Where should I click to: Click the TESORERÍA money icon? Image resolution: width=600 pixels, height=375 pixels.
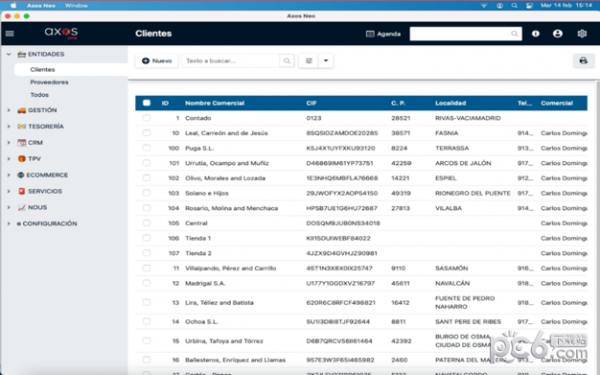[21, 126]
